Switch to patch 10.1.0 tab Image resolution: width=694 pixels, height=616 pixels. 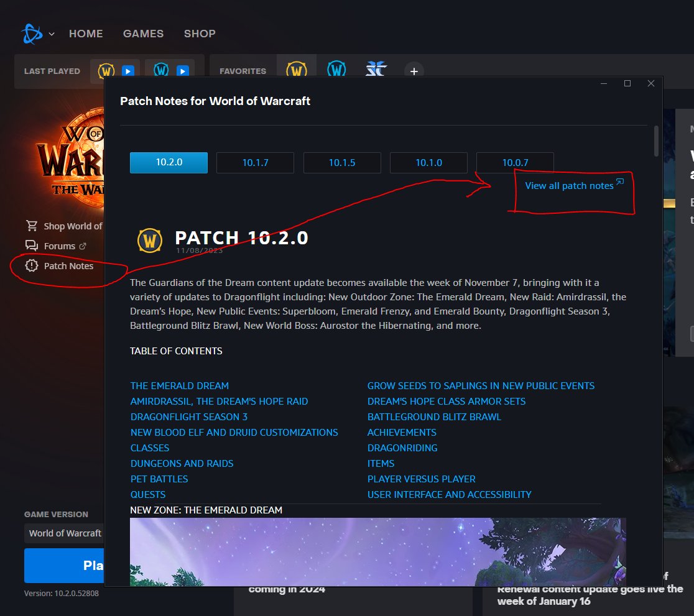[x=428, y=162]
